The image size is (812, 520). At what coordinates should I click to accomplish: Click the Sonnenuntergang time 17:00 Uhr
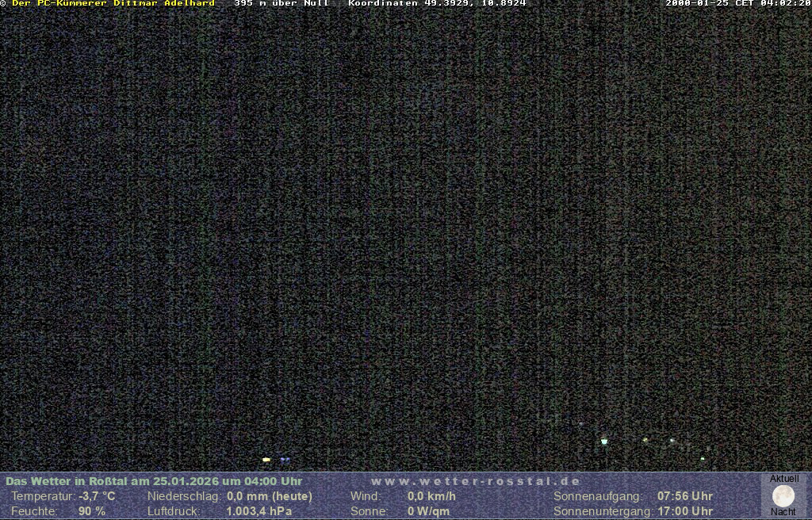[x=685, y=511]
